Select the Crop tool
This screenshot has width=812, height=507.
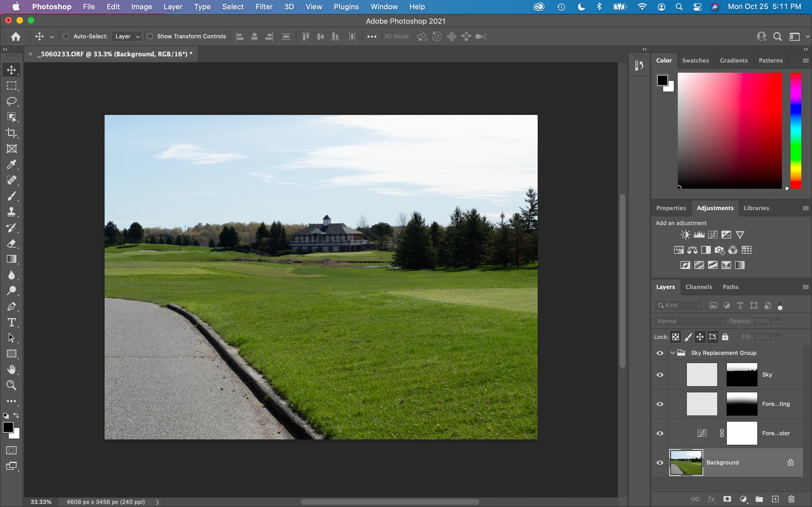pos(11,133)
